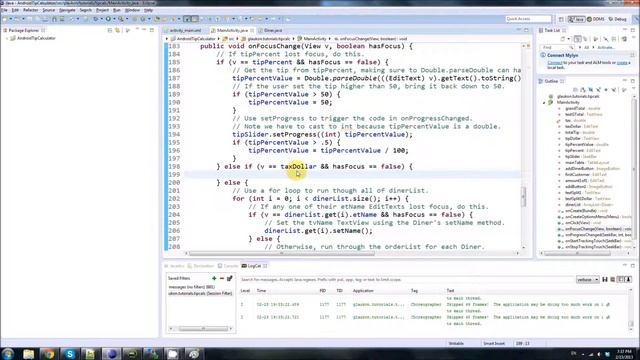This screenshot has width=640, height=360.
Task: Select messages (no filters) saved filter
Action: (x=191, y=287)
